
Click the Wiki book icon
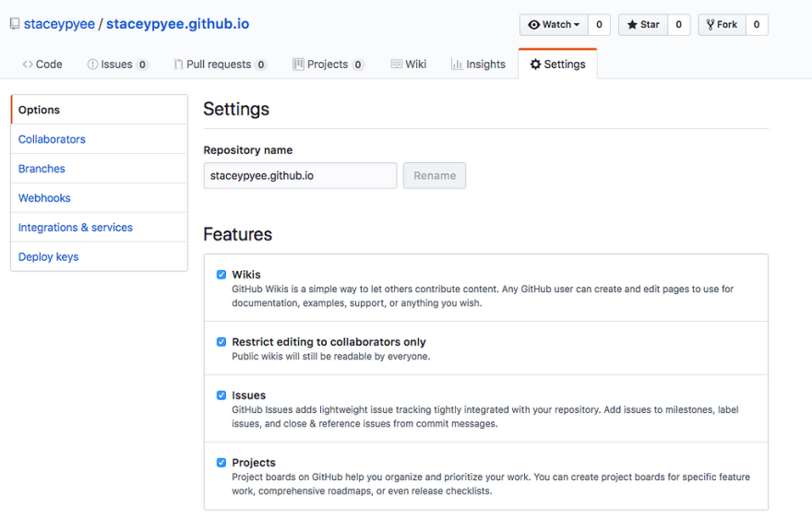tap(396, 65)
